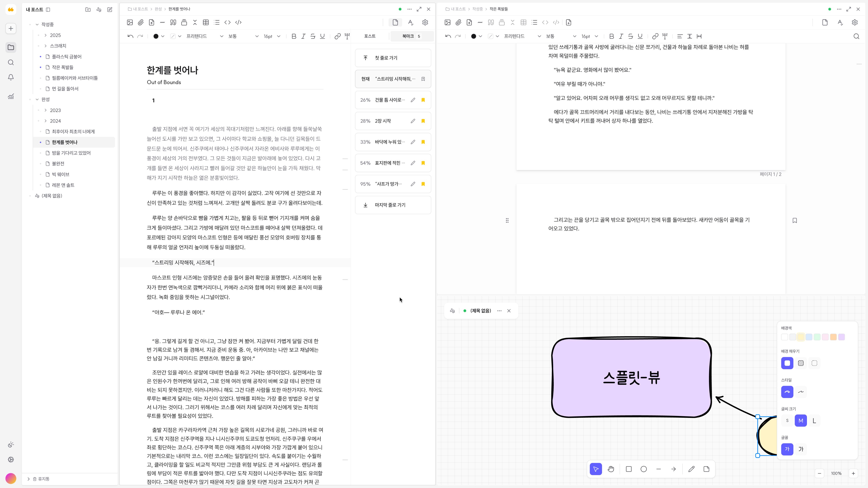This screenshot has height=488, width=868.
Task: Switch font size to L in 글씨 크기
Action: click(x=815, y=421)
